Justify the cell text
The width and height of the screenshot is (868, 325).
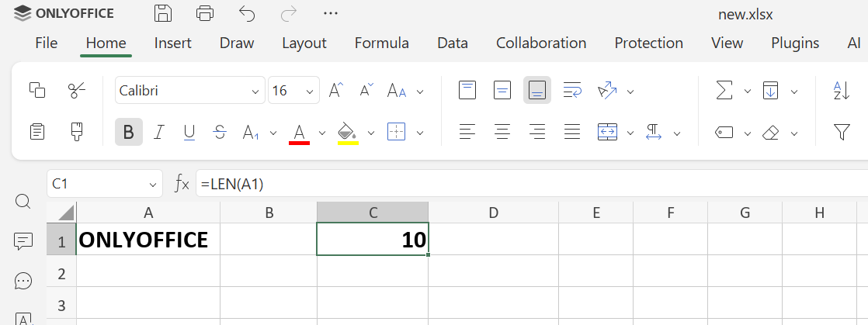[572, 132]
